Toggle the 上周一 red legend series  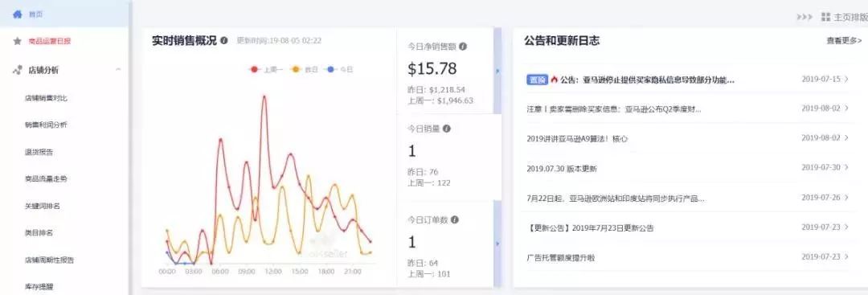click(x=266, y=70)
